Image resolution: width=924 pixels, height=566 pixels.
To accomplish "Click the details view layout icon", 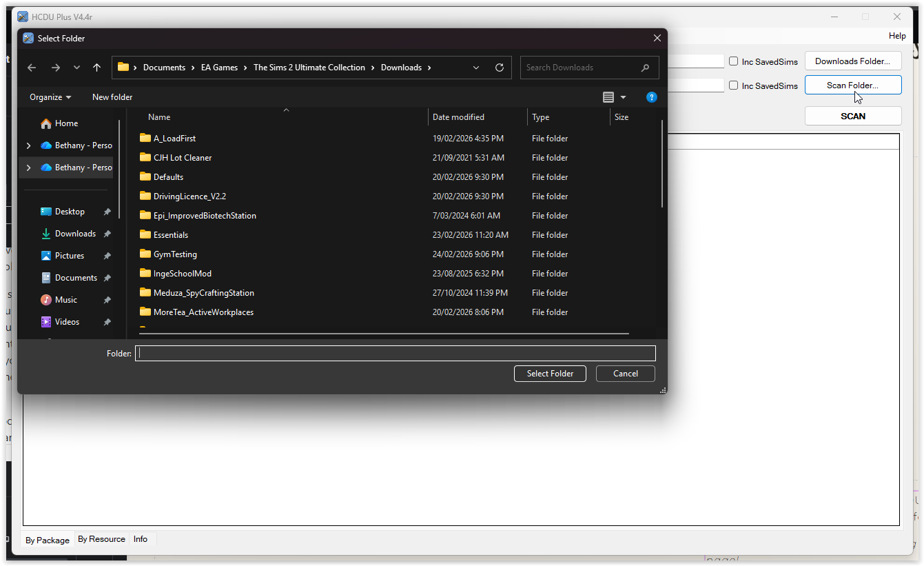I will pyautogui.click(x=608, y=97).
